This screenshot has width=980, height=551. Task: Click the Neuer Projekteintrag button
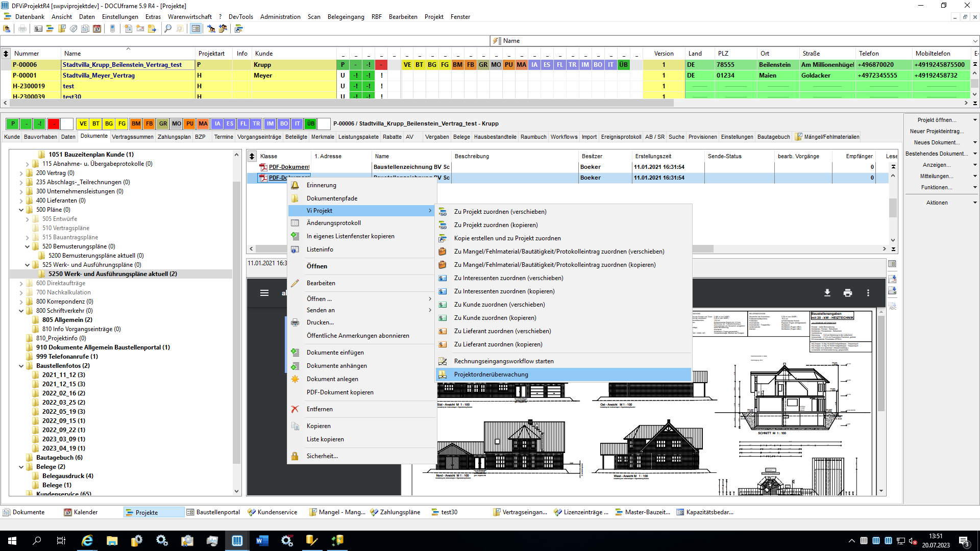click(937, 132)
